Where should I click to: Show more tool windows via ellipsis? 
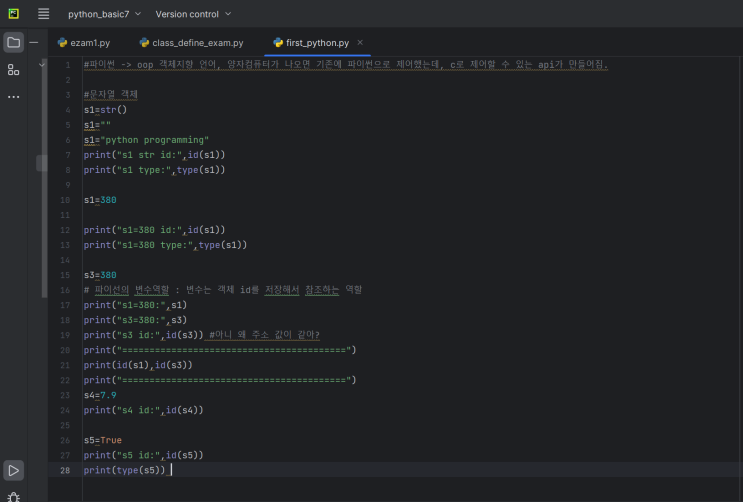click(x=13, y=97)
